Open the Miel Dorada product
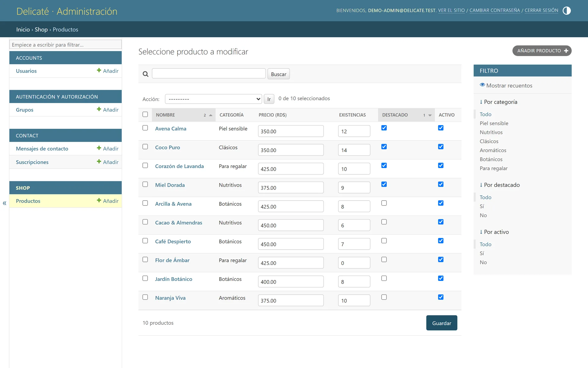Viewport: 588px width, 368px height. 170,185
